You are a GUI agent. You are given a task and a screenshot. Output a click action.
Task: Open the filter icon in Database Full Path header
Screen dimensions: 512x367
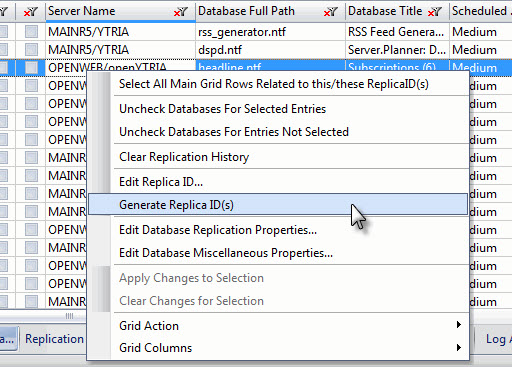(x=330, y=12)
